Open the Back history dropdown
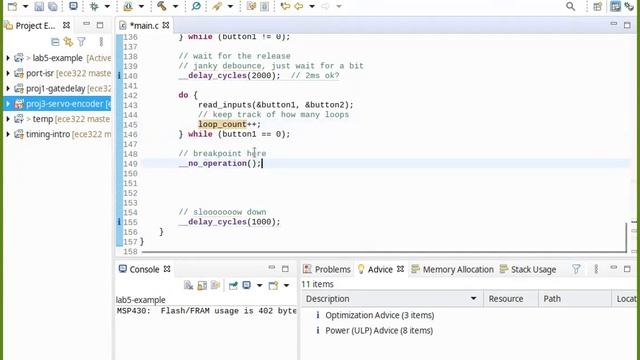640x360 pixels. point(312,7)
